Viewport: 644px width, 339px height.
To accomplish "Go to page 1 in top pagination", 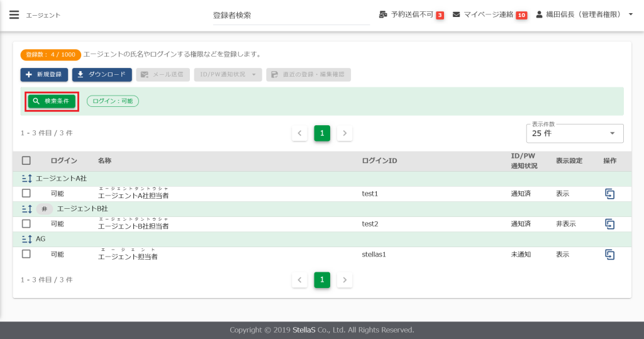I will tap(322, 133).
